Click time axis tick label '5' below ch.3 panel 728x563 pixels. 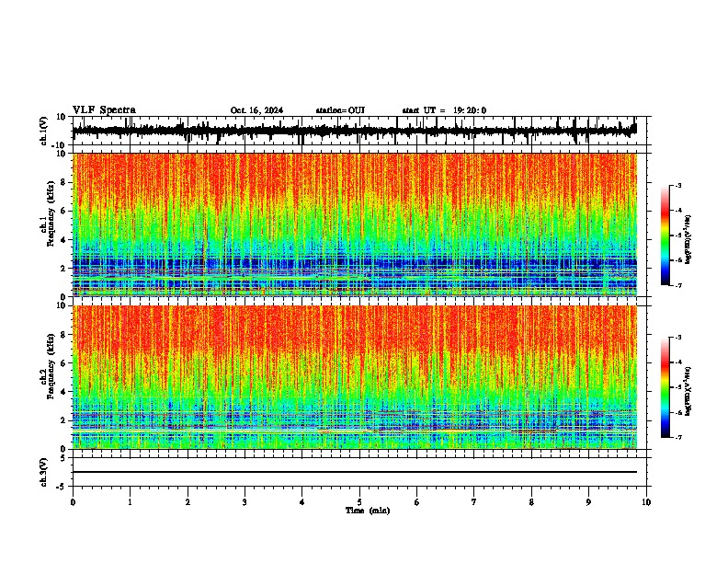point(359,502)
